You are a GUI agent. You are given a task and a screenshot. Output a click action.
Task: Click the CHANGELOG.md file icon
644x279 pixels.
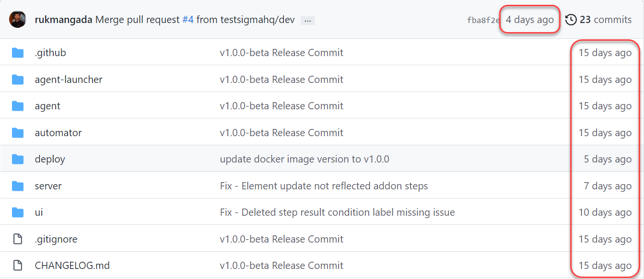coord(18,266)
